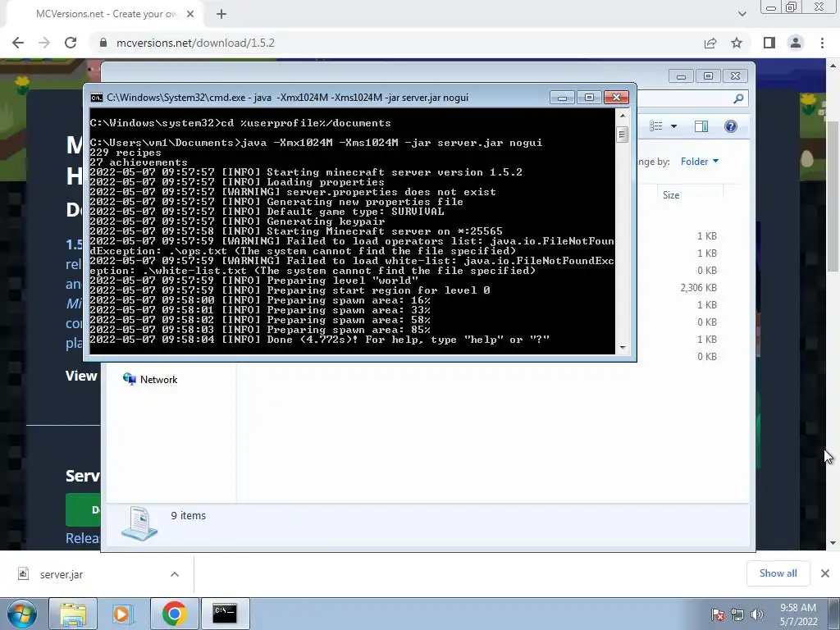This screenshot has width=840, height=630.
Task: Go back in Chrome browser history
Action: click(x=18, y=43)
